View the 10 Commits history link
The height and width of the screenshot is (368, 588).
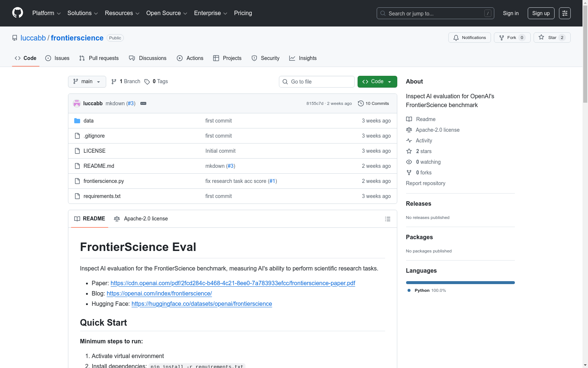point(373,103)
